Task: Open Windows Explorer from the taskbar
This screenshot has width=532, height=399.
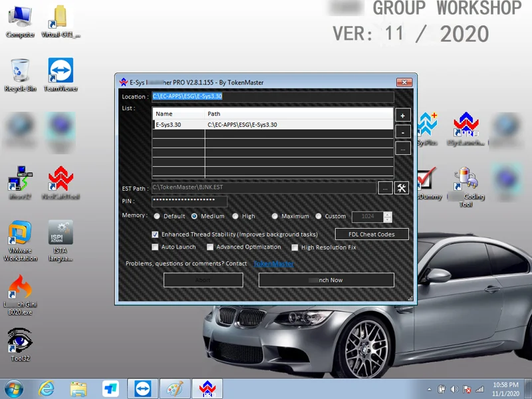Action: click(78, 389)
